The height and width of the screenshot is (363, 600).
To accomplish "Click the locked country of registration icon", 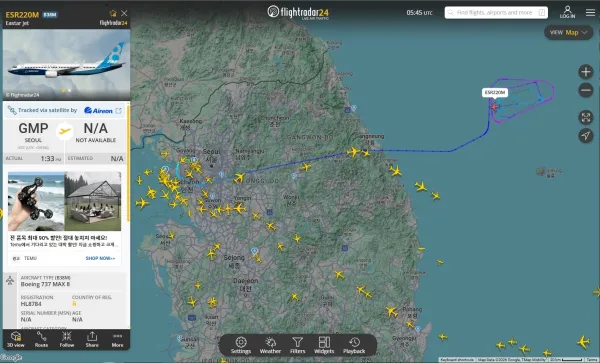I will pos(74,304).
